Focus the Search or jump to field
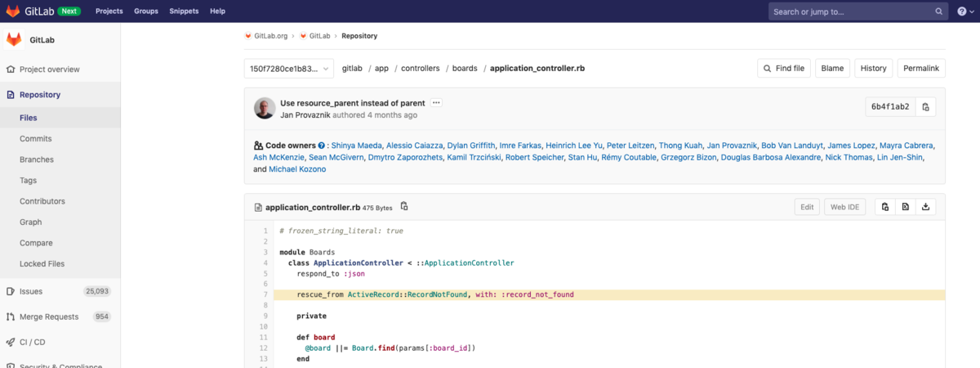980x368 pixels. [x=857, y=11]
